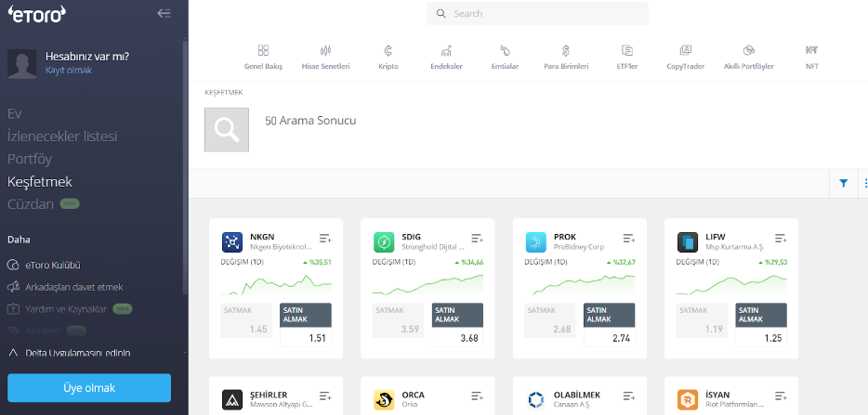The width and height of the screenshot is (868, 415).
Task: Open the Para Birimleri dollar icon
Action: pos(566,51)
